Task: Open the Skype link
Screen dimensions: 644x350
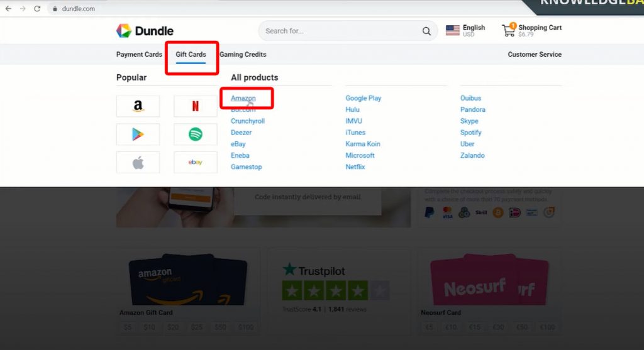Action: pos(469,121)
